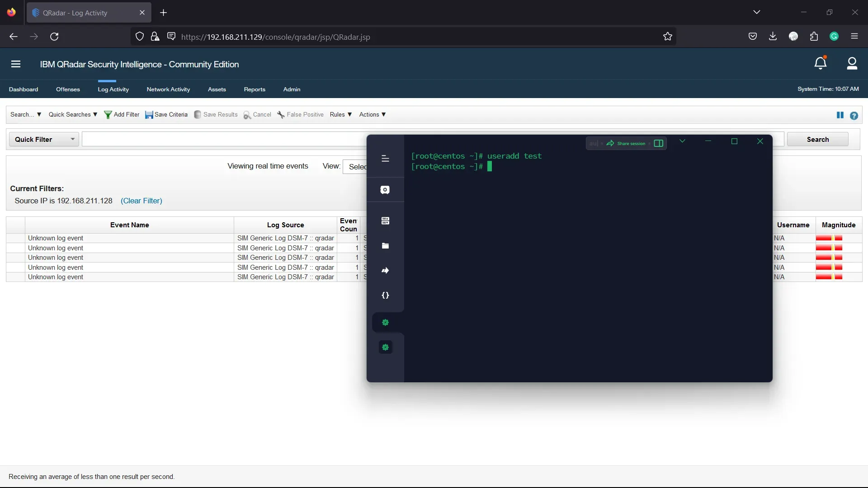The image size is (868, 488).
Task: Open the SFTP folder icon in terminal sidebar
Action: (385, 246)
